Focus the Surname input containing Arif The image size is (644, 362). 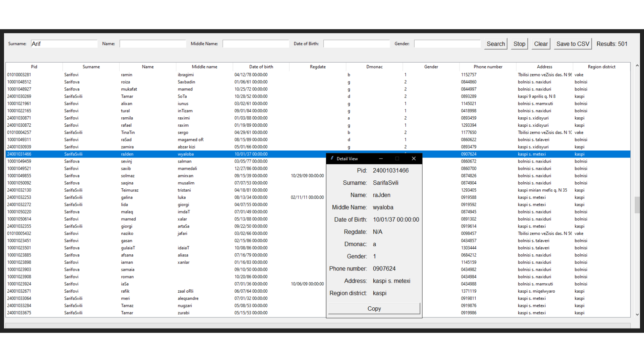tap(64, 44)
